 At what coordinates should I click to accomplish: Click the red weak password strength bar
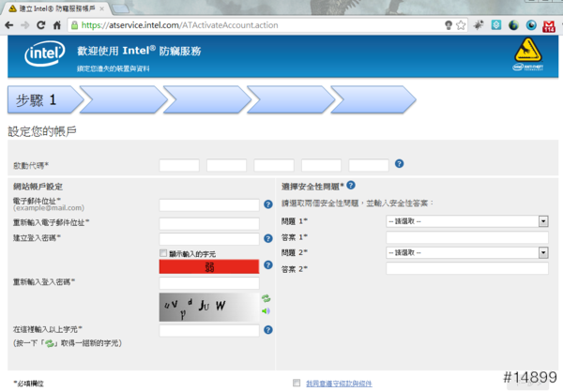coord(209,266)
